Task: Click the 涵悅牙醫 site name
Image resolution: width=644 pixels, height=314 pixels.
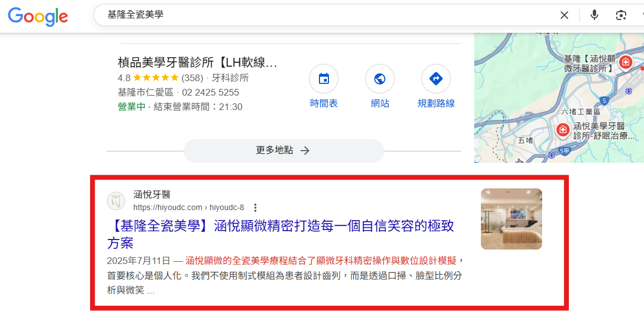Action: tap(152, 195)
